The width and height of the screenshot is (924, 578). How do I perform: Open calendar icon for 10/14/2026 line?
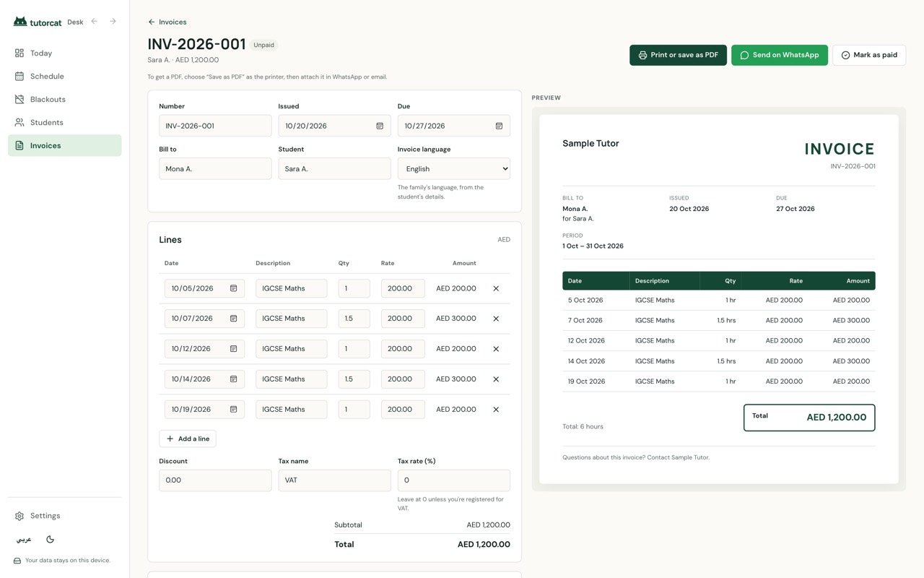tap(233, 379)
